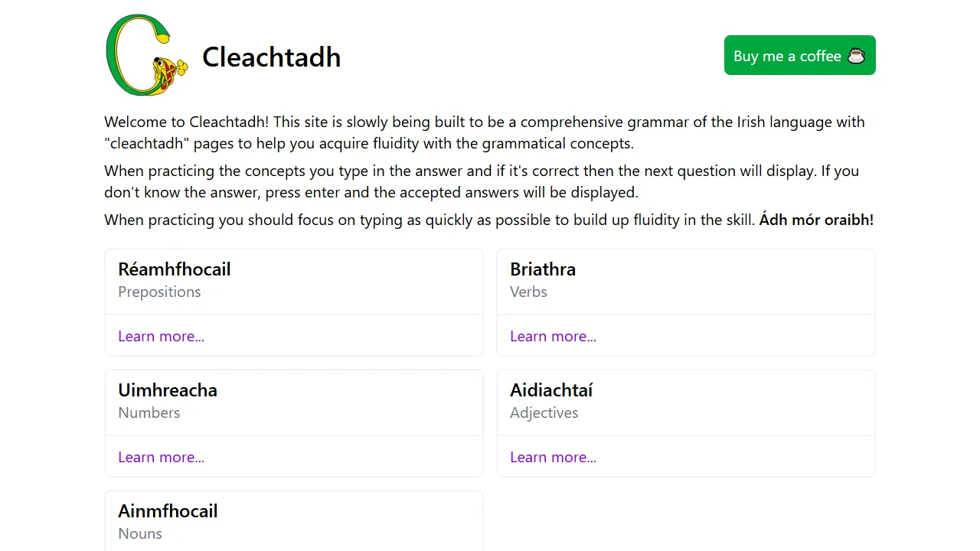The width and height of the screenshot is (980, 551).
Task: Click the Numbers subtitle text
Action: coord(149,412)
